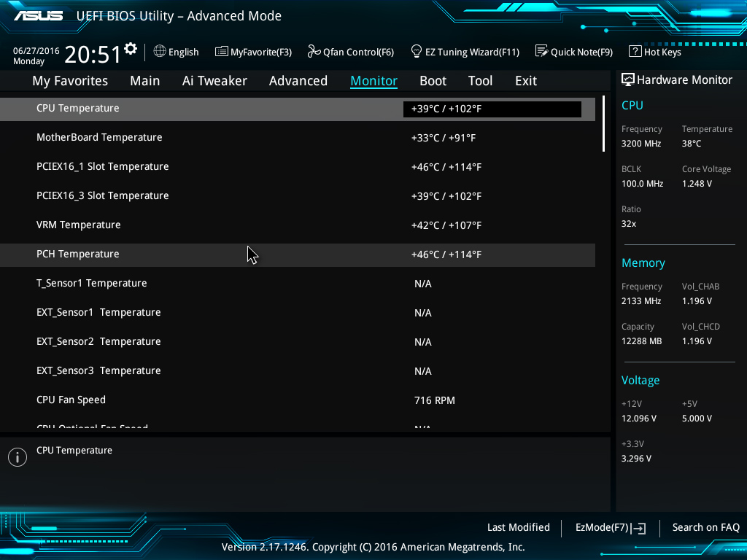
Task: Click the 3.296 V reading
Action: [636, 458]
